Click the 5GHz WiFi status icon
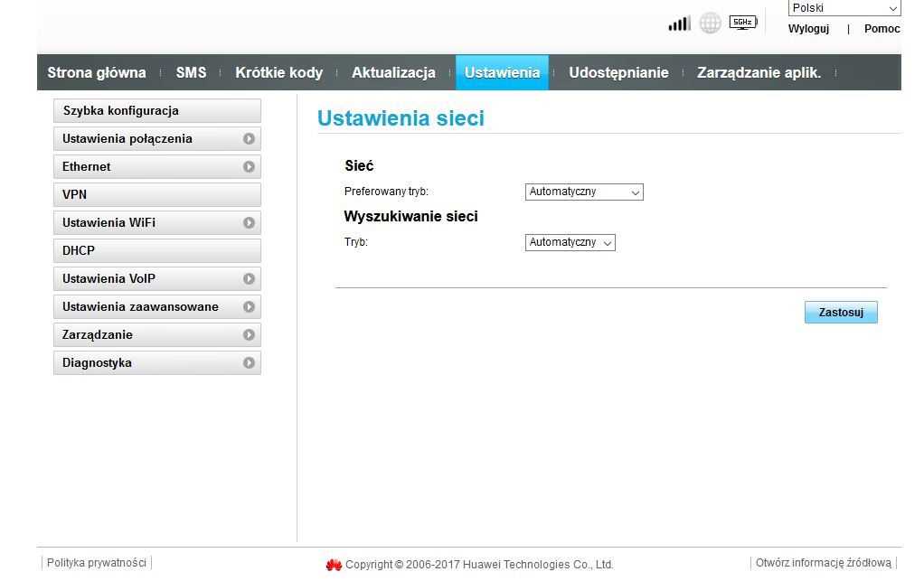The width and height of the screenshot is (924, 581). pyautogui.click(x=743, y=23)
